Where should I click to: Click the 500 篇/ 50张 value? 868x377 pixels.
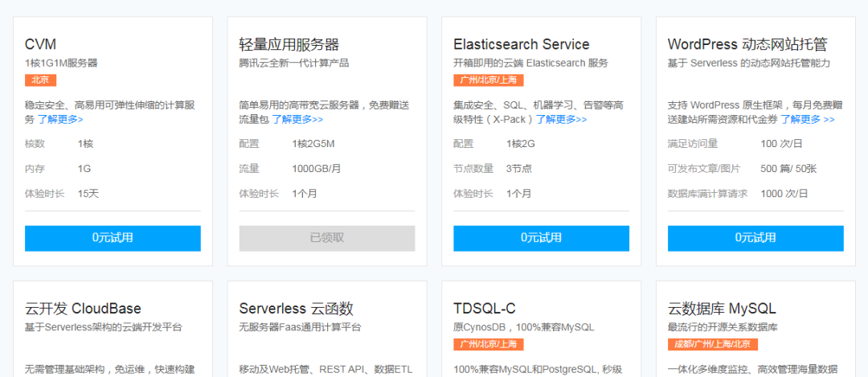pos(788,169)
